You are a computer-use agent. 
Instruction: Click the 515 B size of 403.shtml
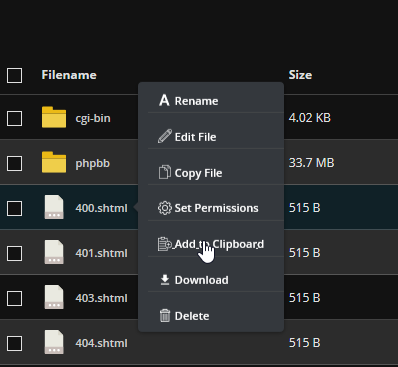304,298
